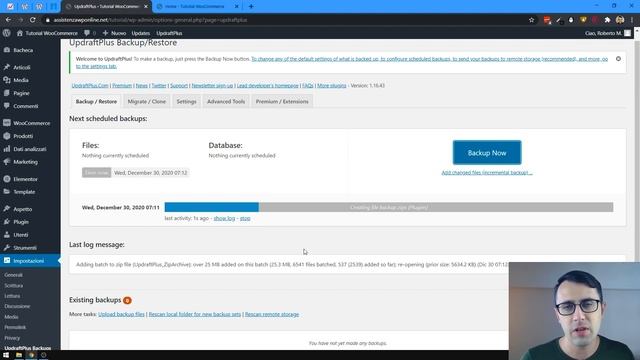Click Updates in admin bar
Screen dimensions: 640x360
[140, 33]
